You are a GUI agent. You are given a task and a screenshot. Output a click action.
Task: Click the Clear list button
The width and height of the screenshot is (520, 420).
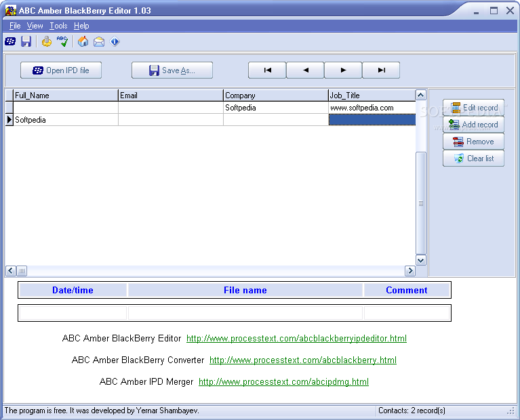pos(474,159)
